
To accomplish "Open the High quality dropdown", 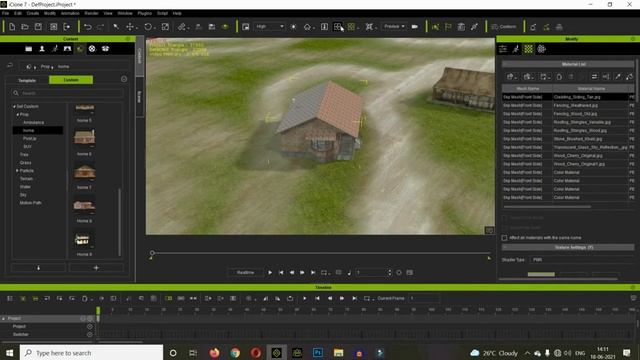I will pyautogui.click(x=269, y=27).
